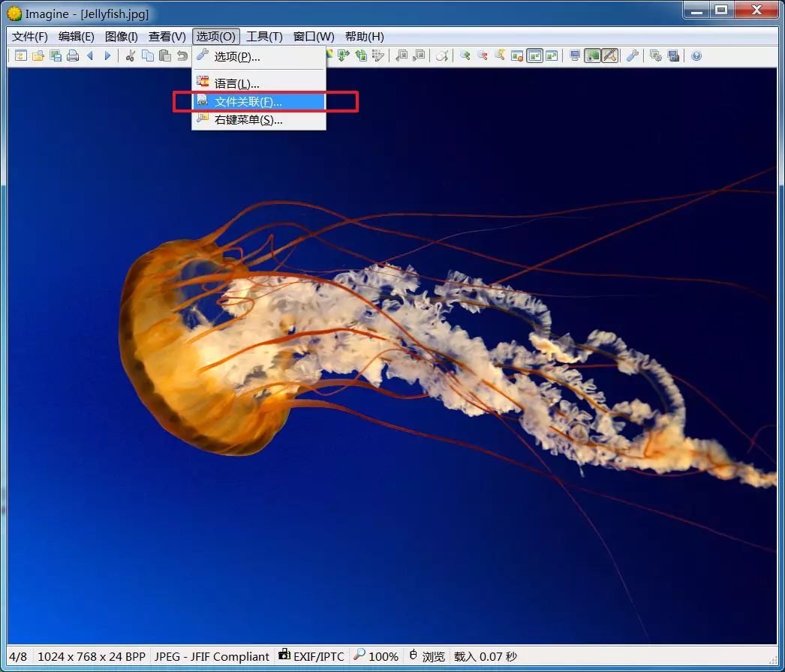
Task: Toggle the fit-to-window shrink button
Action: [534, 55]
